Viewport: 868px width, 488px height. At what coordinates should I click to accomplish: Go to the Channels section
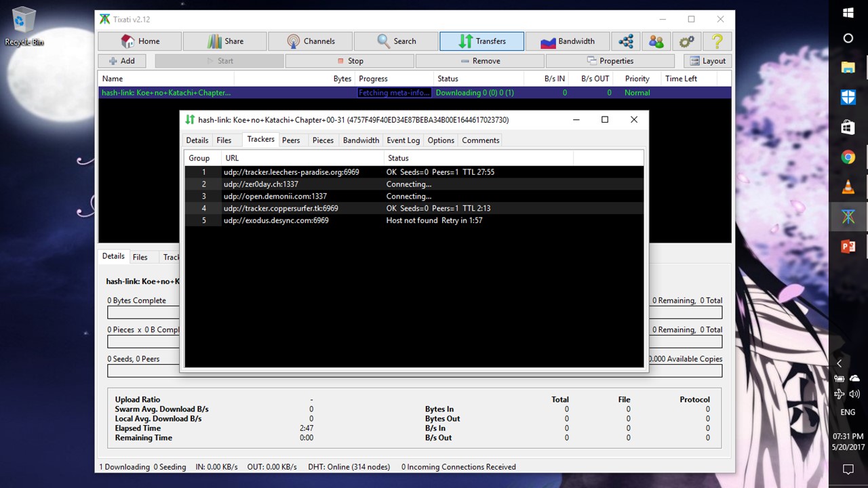tap(311, 41)
